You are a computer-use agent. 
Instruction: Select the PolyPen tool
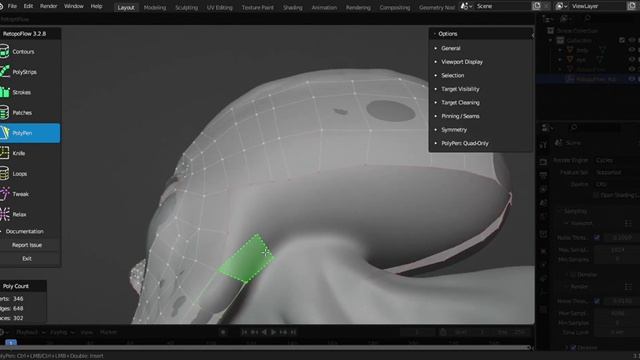[x=30, y=133]
